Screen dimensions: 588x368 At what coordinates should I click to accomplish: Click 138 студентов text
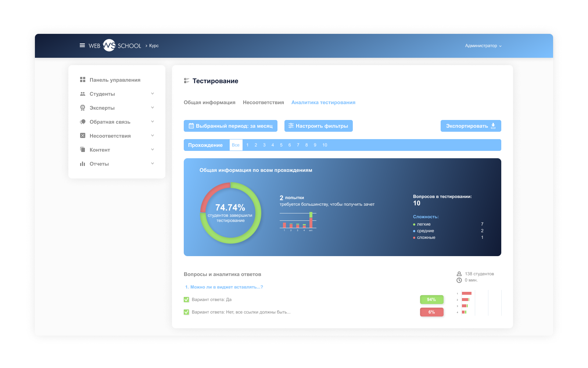pos(479,274)
